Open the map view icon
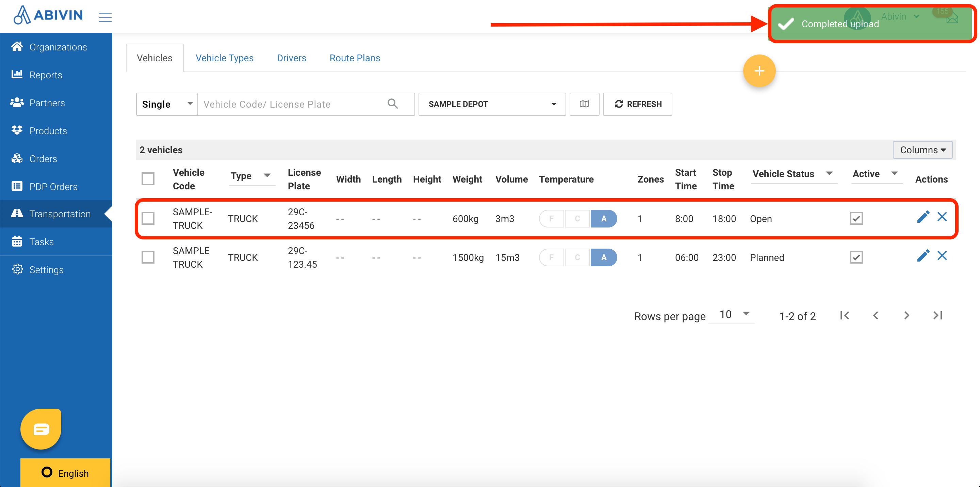The height and width of the screenshot is (487, 980). [x=584, y=104]
